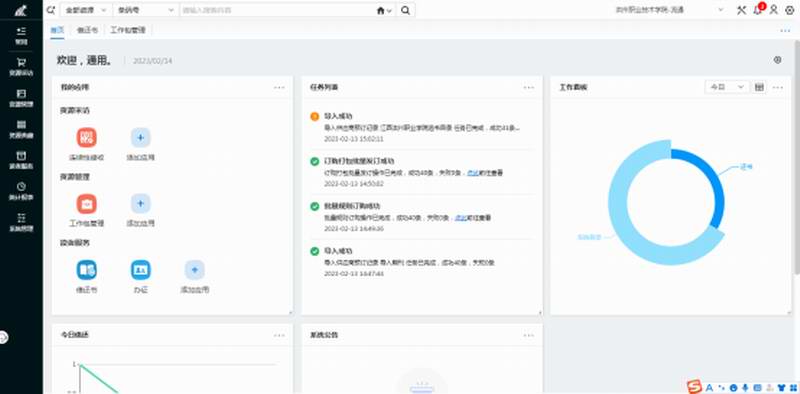
Task: Switch to the 借还书 tab
Action: click(x=87, y=30)
